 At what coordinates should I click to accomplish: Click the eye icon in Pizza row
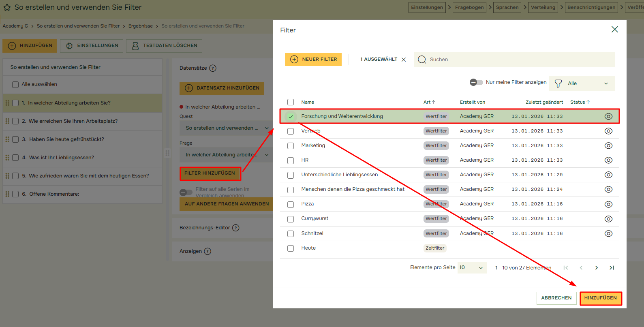pyautogui.click(x=608, y=204)
